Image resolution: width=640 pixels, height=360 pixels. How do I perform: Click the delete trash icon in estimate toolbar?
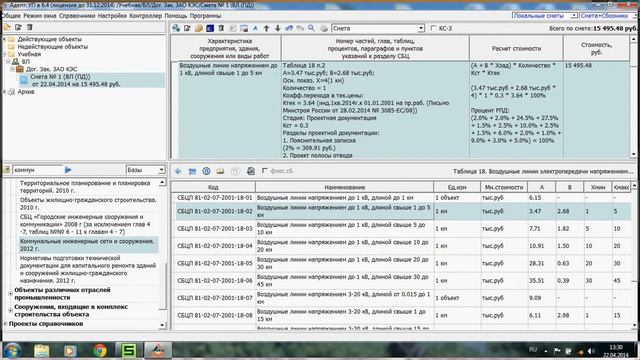(x=221, y=28)
